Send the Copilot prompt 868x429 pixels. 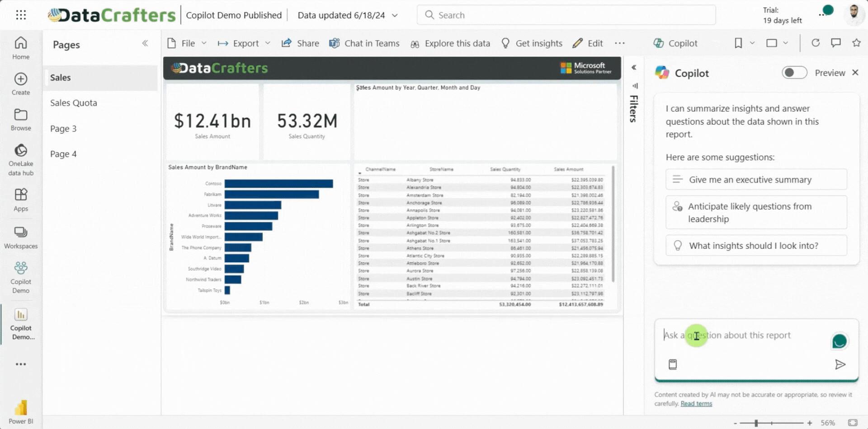pyautogui.click(x=840, y=364)
